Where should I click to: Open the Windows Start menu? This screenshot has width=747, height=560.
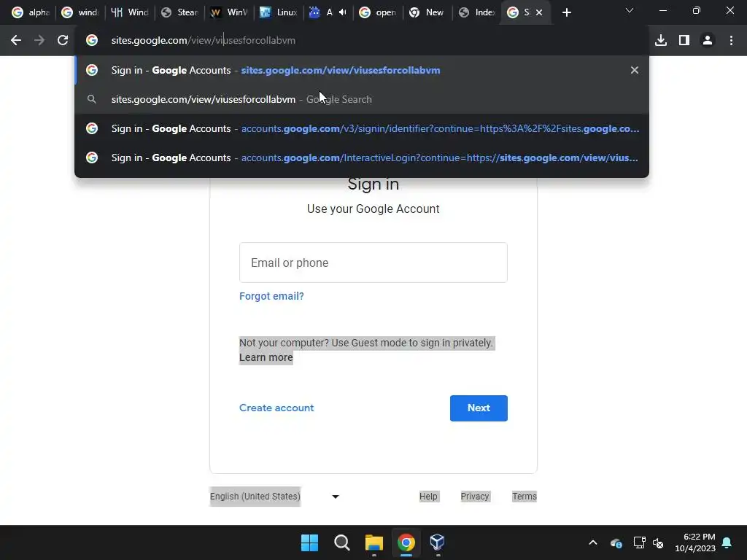pyautogui.click(x=309, y=542)
